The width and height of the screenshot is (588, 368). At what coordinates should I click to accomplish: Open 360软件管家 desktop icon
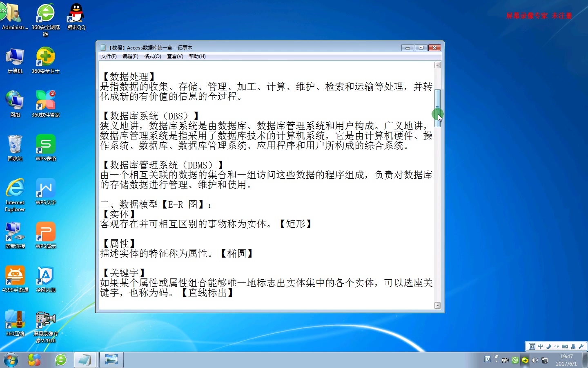pyautogui.click(x=45, y=100)
